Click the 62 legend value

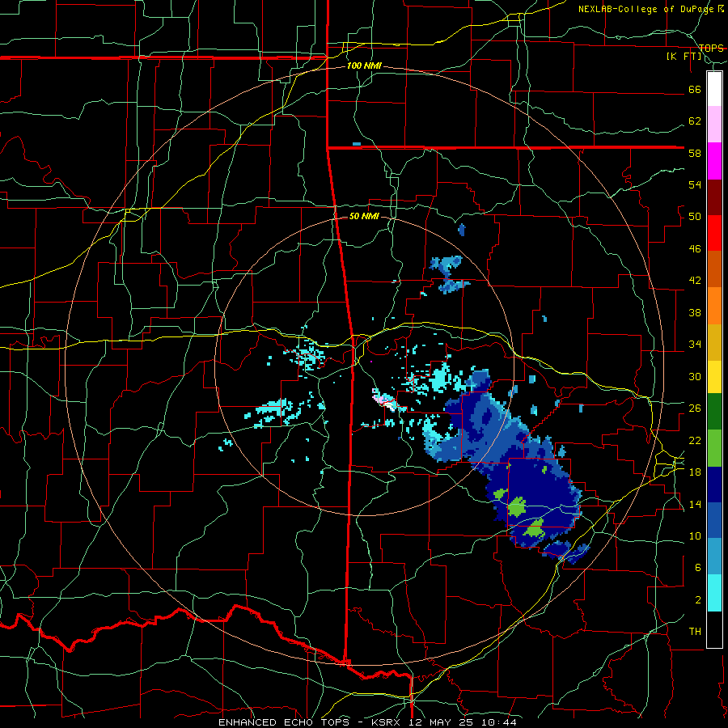coord(695,121)
